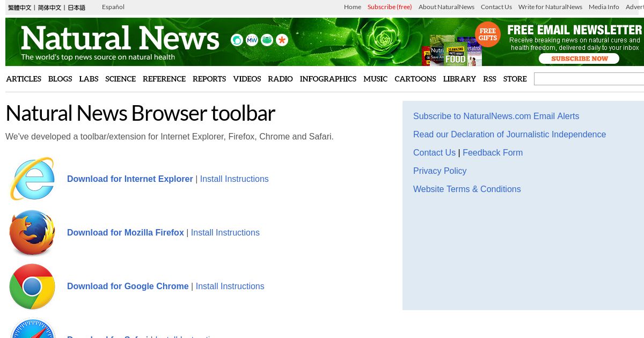Click the search input field
The height and width of the screenshot is (338, 644).
[x=589, y=79]
